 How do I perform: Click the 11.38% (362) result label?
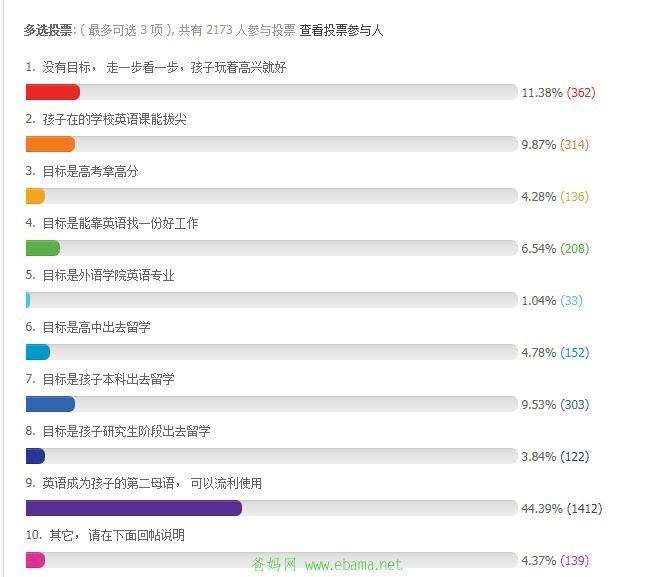pyautogui.click(x=558, y=92)
